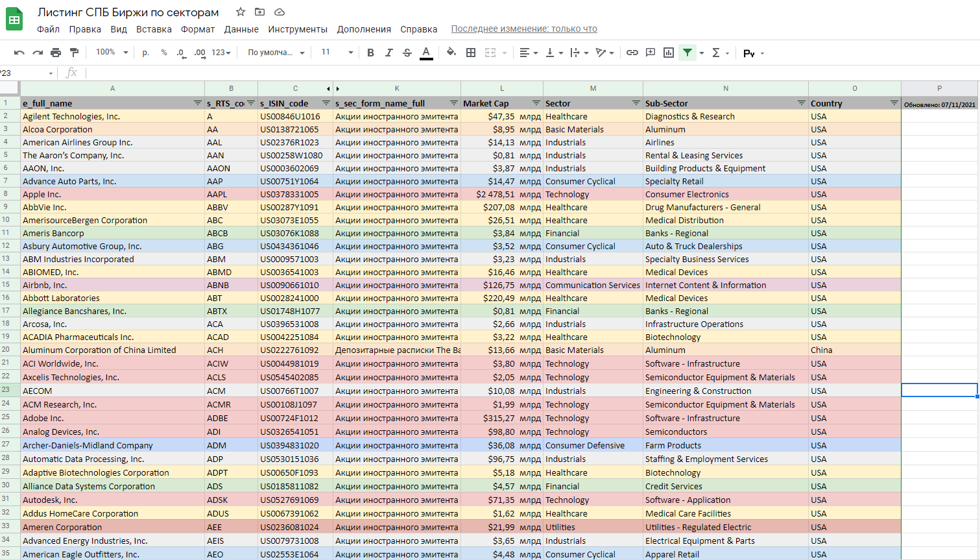This screenshot has height=560, width=980.
Task: Open the Формат menu
Action: 198,29
